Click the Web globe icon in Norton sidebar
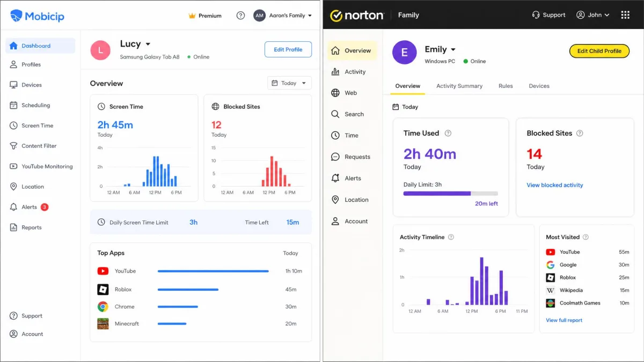Viewport: 644px width, 362px height. pyautogui.click(x=335, y=93)
